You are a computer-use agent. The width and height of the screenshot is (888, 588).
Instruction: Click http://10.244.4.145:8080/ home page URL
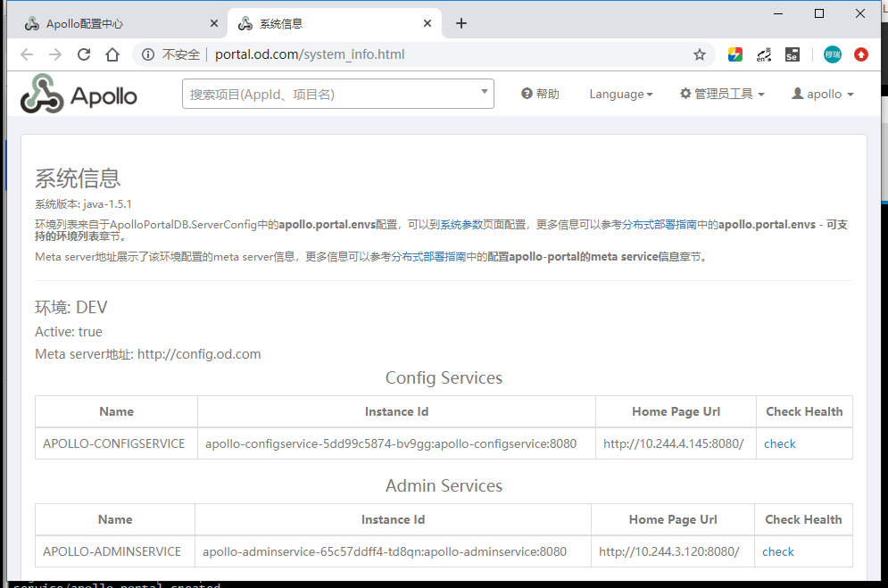(673, 443)
